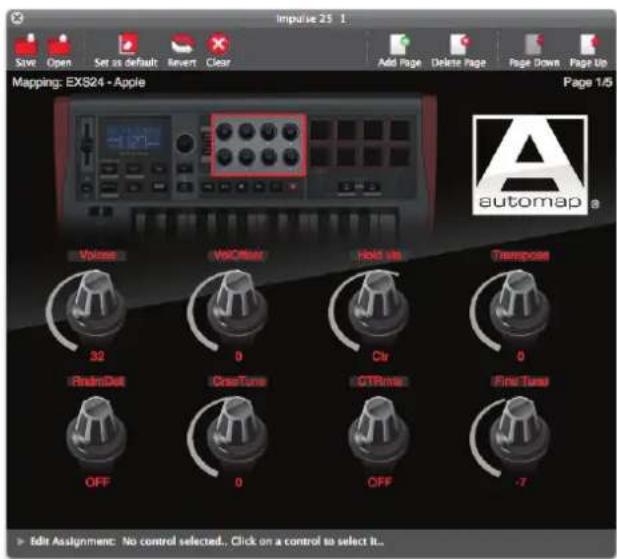Click the Automap logo
Screen dimensions: 617x559
(x=530, y=165)
